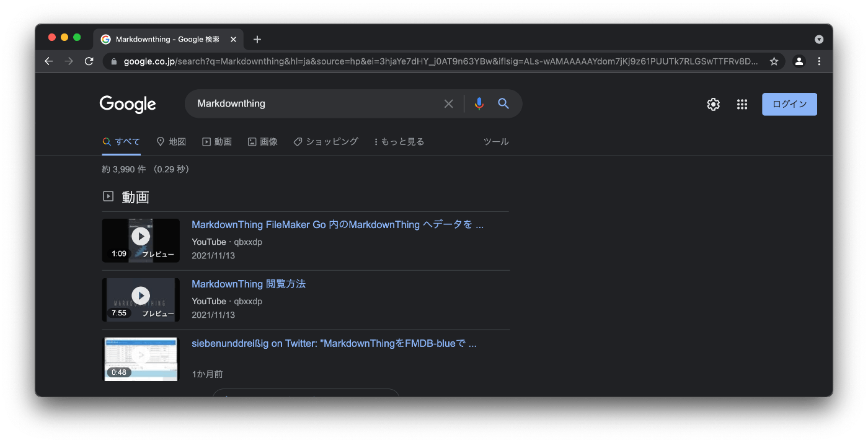868x443 pixels.
Task: View site info via the lock icon
Action: pyautogui.click(x=113, y=61)
